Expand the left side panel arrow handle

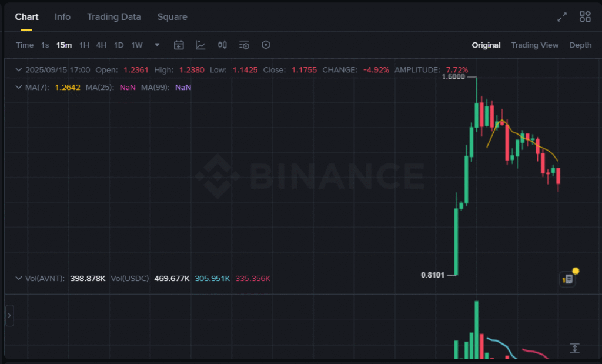pyautogui.click(x=9, y=316)
